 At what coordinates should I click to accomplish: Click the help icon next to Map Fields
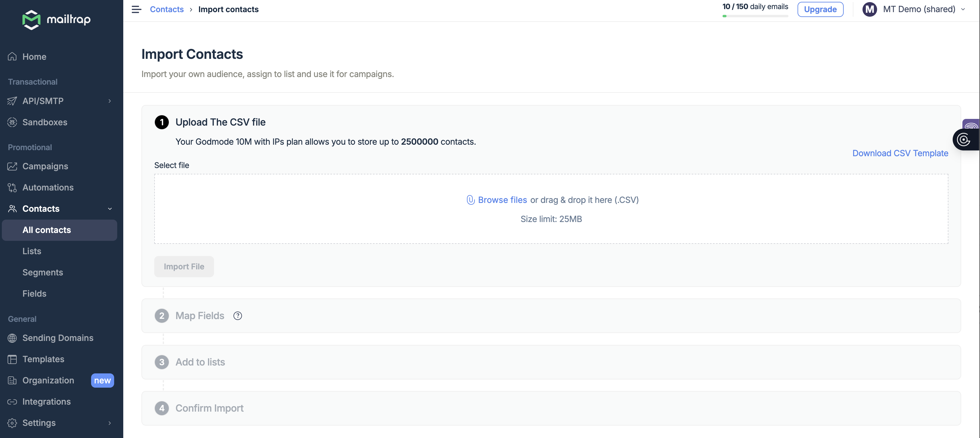click(x=237, y=315)
